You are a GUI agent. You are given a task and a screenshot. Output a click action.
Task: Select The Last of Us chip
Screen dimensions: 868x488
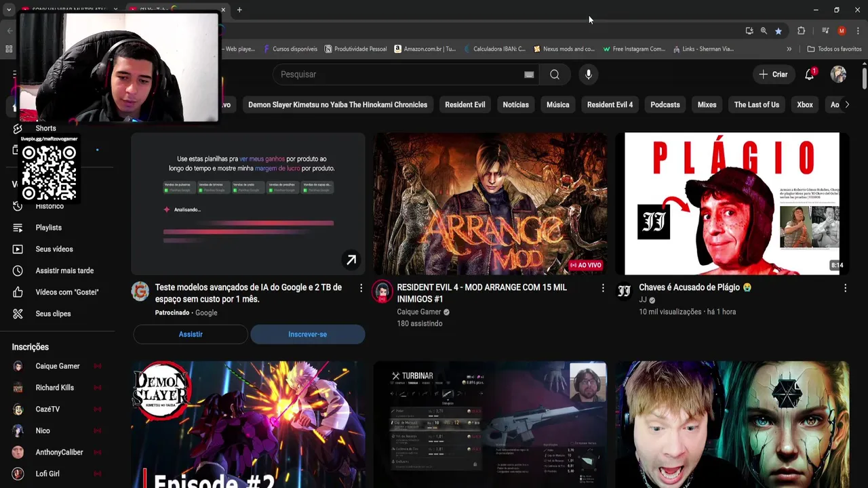pyautogui.click(x=756, y=104)
